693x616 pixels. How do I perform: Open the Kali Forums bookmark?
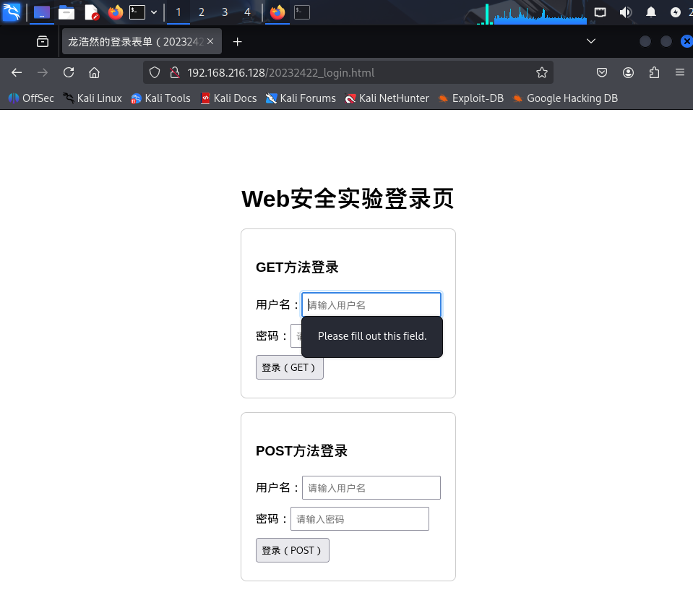(301, 98)
